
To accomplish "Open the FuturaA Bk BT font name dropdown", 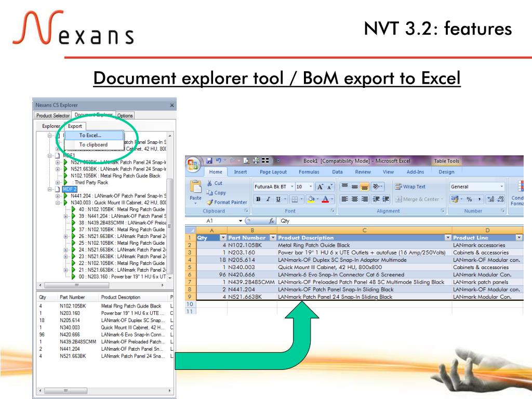I will click(292, 187).
